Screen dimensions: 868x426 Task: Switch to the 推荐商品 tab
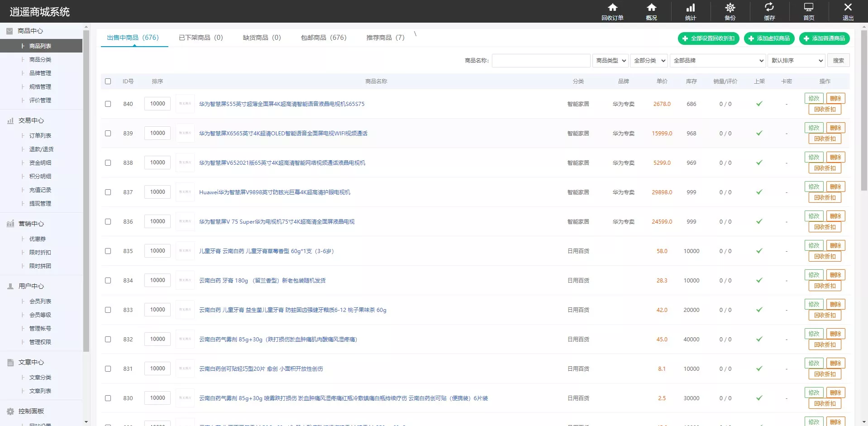385,38
